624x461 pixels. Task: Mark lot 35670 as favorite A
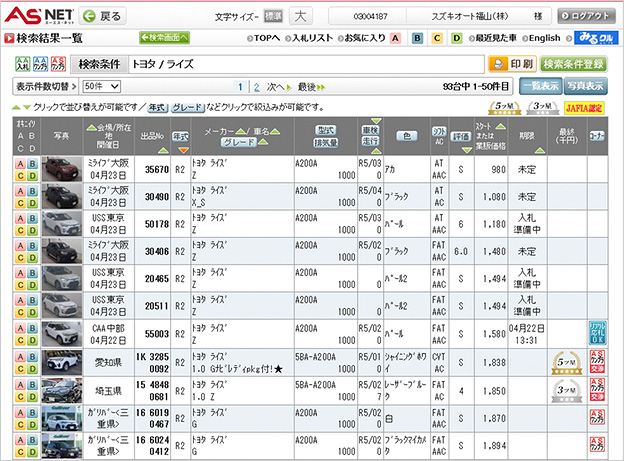(20, 164)
